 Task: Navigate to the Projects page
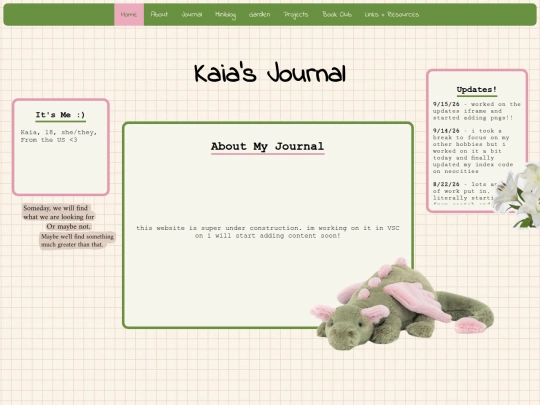click(296, 15)
